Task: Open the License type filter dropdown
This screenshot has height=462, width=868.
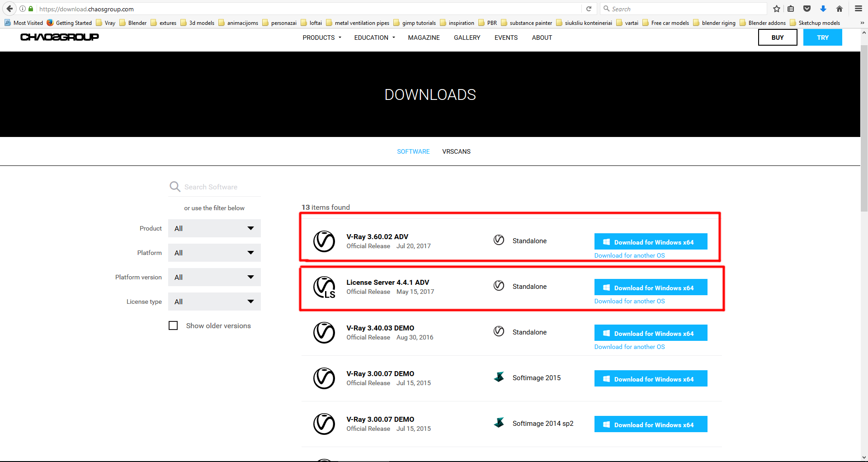Action: tap(214, 302)
